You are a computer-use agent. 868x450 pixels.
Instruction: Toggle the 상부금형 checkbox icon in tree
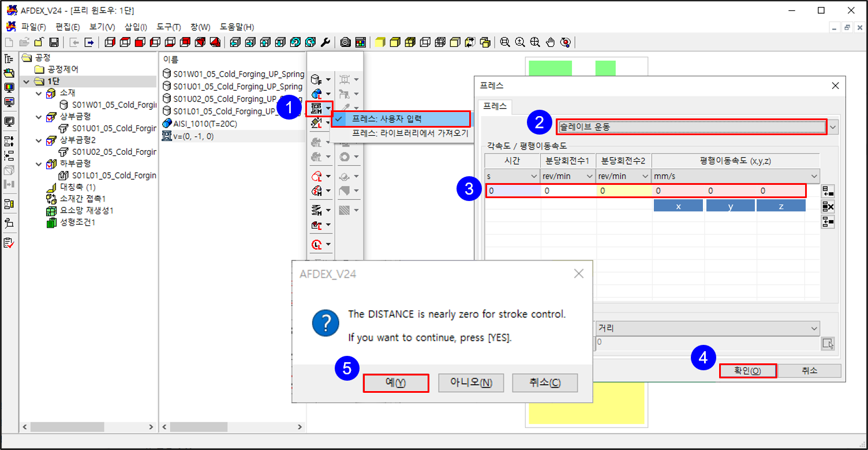(51, 117)
